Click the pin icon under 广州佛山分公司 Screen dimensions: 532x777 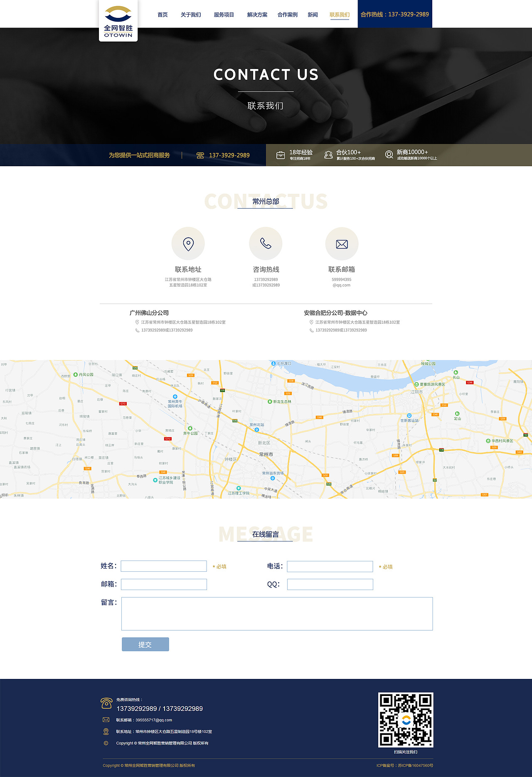(x=137, y=322)
